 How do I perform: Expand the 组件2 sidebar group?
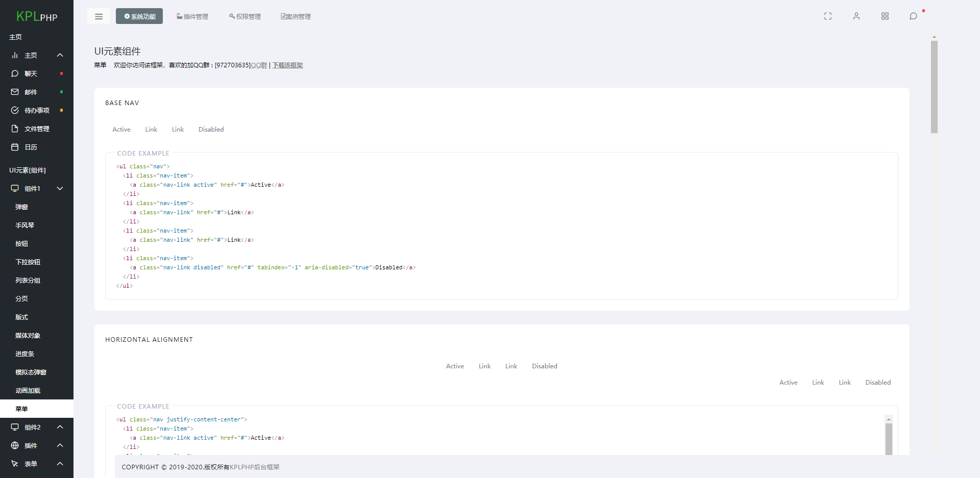pos(37,427)
